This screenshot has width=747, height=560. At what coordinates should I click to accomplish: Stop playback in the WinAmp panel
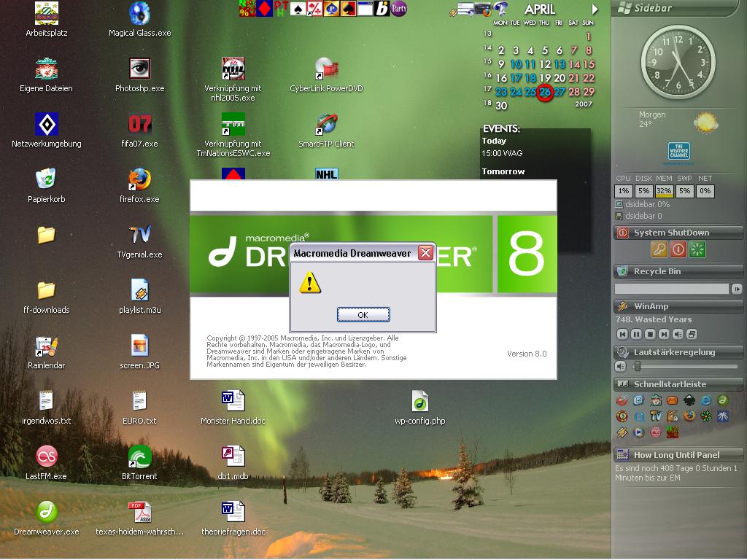[650, 334]
